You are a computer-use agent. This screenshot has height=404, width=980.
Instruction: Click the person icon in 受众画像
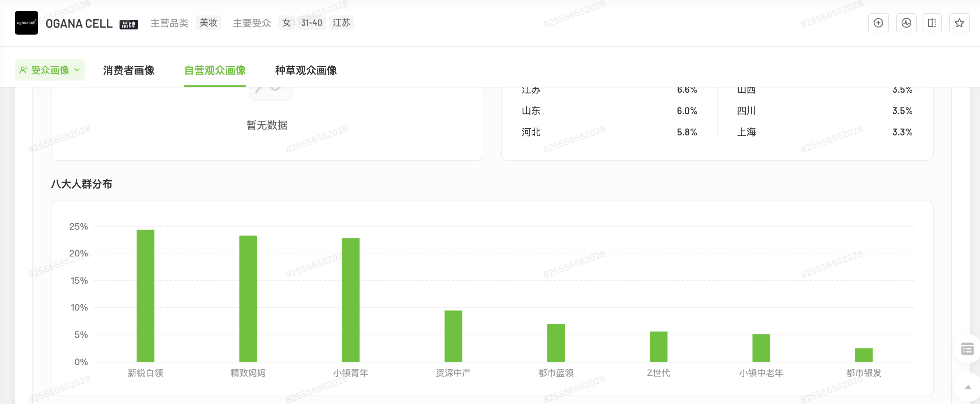24,70
